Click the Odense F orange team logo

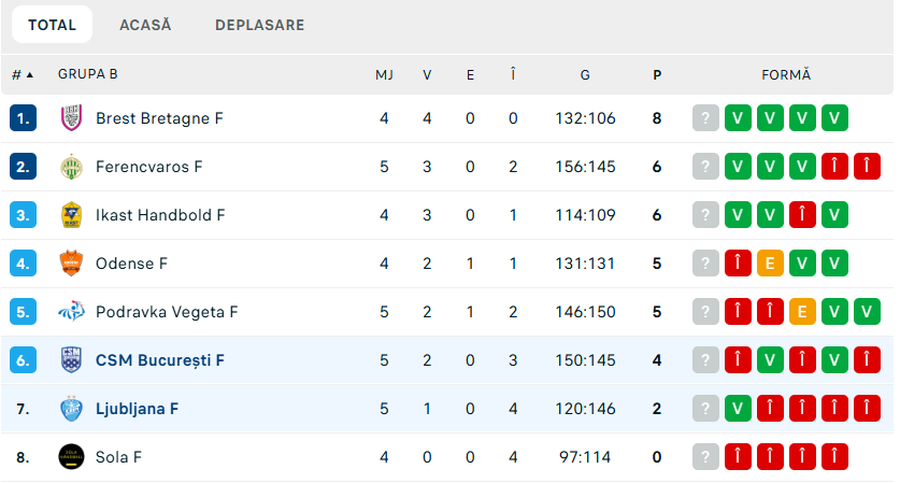[71, 264]
